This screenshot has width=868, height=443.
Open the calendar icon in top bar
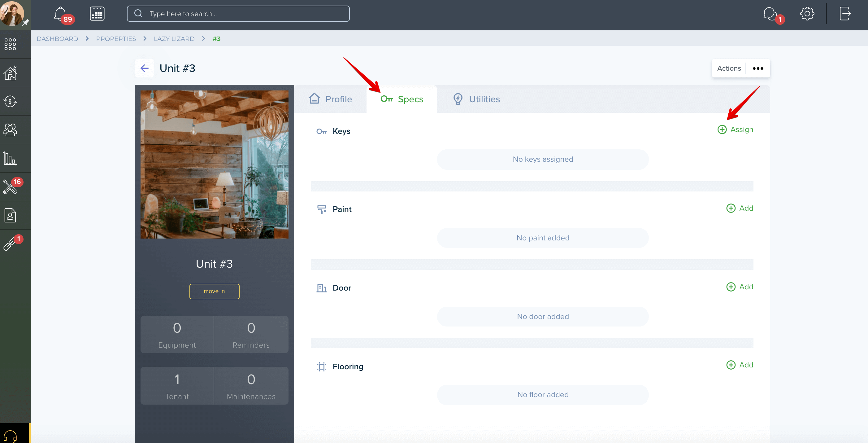(97, 14)
